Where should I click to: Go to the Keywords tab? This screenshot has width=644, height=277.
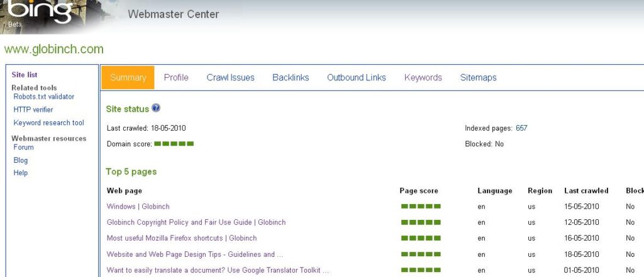point(423,77)
